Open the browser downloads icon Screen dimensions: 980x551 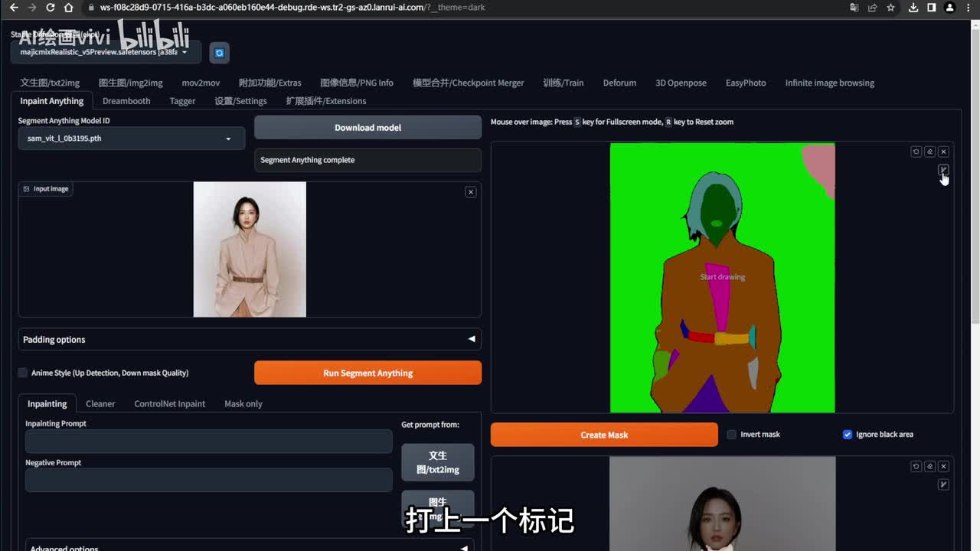click(x=913, y=8)
